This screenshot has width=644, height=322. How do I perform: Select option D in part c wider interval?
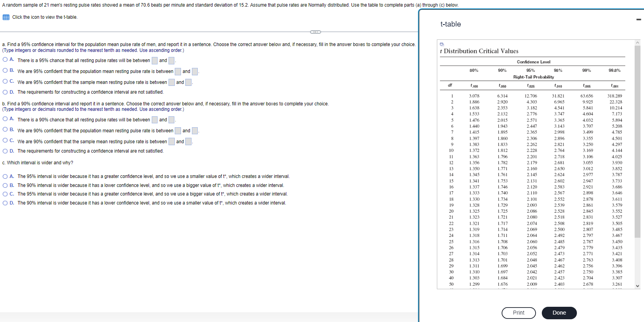5,203
